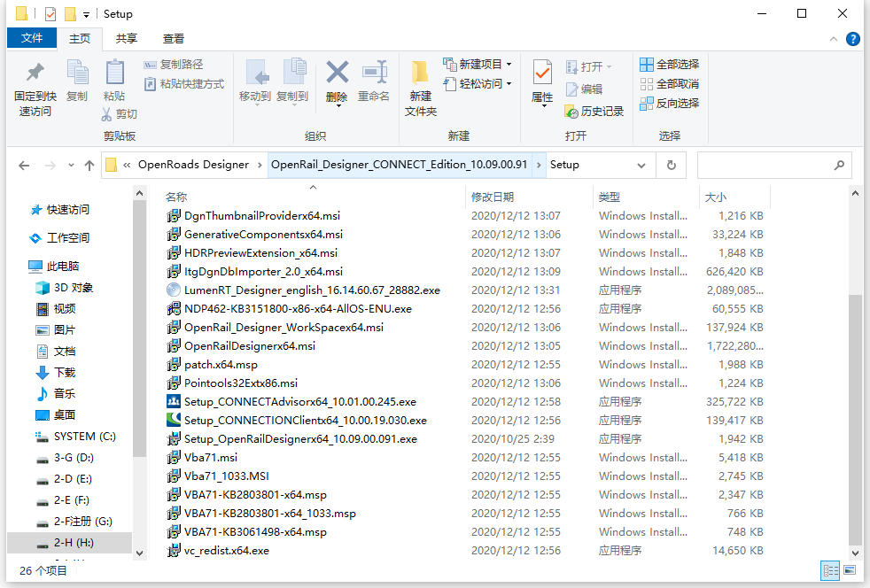The image size is (870, 588).
Task: Click Cut (剪切) scissors icon
Action: pyautogui.click(x=106, y=114)
